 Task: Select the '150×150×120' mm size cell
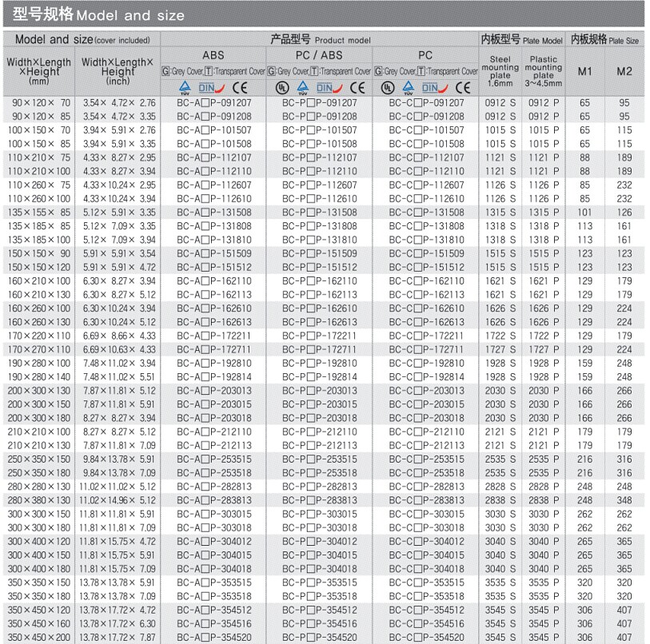pos(39,268)
